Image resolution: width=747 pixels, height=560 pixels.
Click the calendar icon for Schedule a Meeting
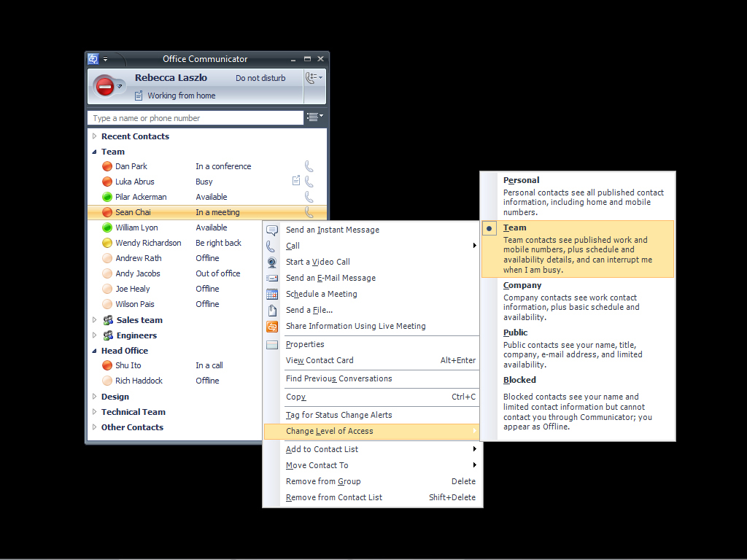click(272, 295)
